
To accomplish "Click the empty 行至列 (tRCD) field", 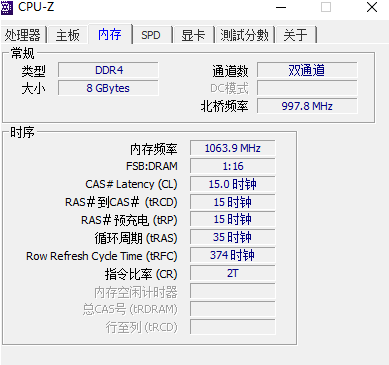I will (x=233, y=327).
